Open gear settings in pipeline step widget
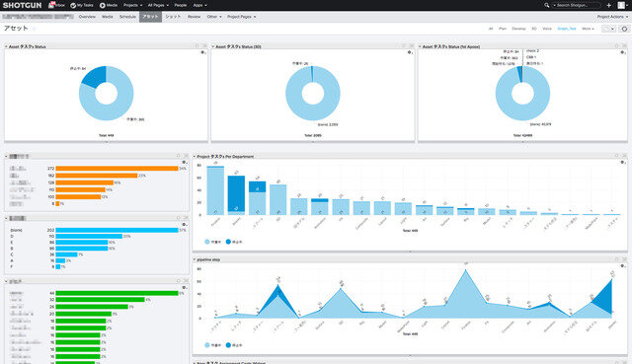The width and height of the screenshot is (632, 364). pos(623,265)
